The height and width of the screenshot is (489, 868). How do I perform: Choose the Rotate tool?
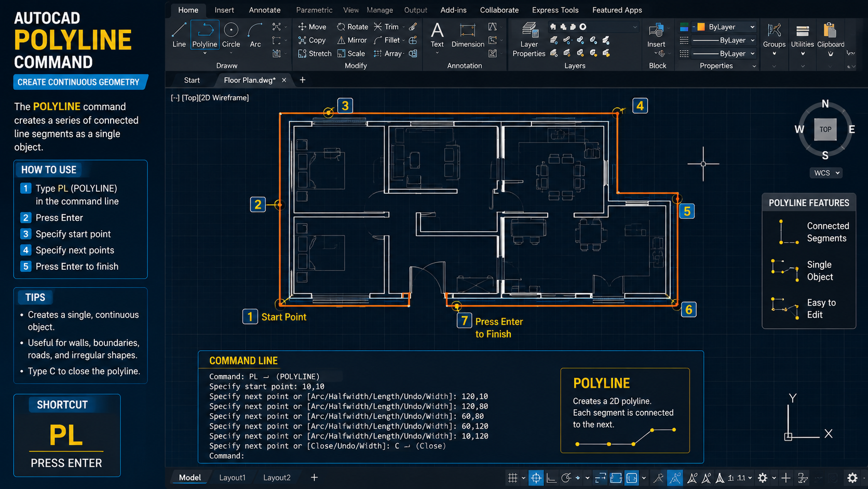click(x=352, y=27)
